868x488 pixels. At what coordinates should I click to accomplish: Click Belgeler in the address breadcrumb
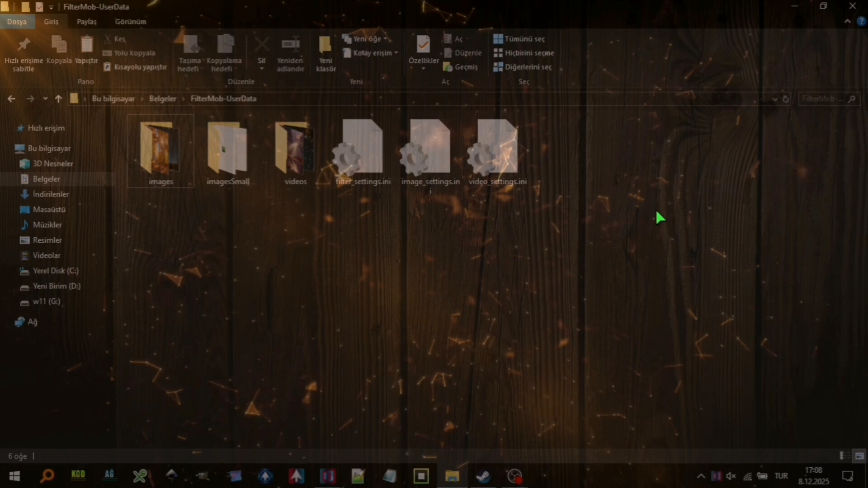point(162,99)
